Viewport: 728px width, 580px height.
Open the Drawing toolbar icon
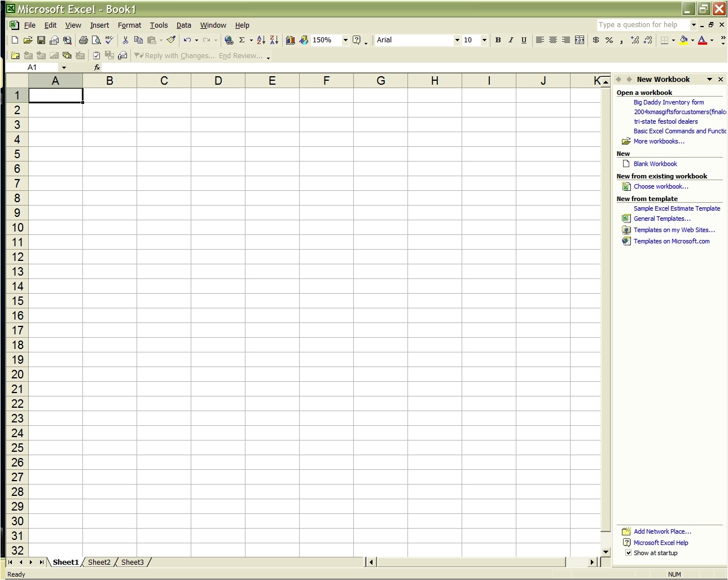304,40
